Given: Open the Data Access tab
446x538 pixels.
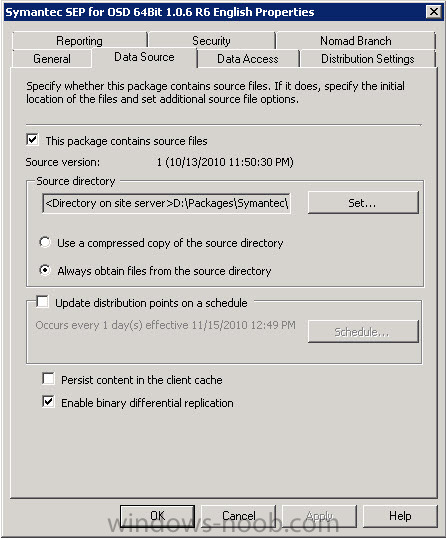Looking at the screenshot, I should pyautogui.click(x=248, y=59).
